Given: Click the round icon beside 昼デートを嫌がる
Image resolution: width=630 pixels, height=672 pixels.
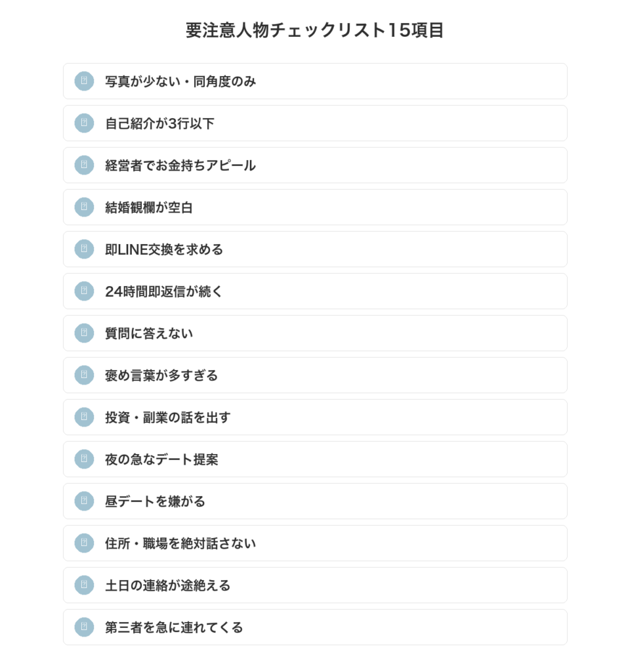Looking at the screenshot, I should click(84, 501).
